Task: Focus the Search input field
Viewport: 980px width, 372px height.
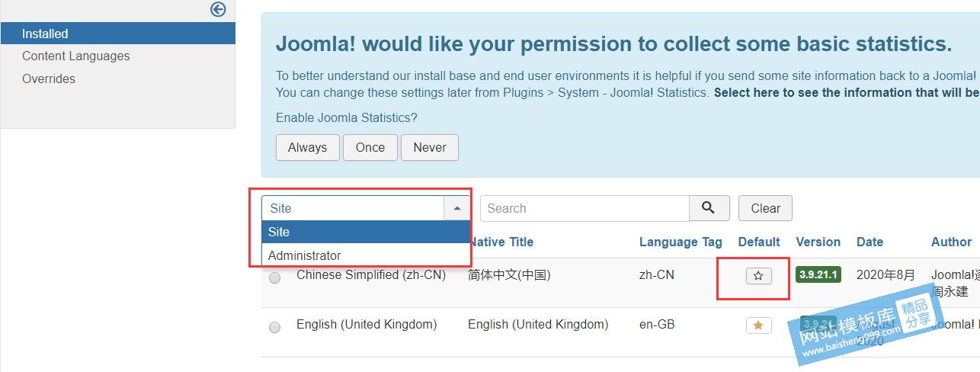Action: coord(584,208)
